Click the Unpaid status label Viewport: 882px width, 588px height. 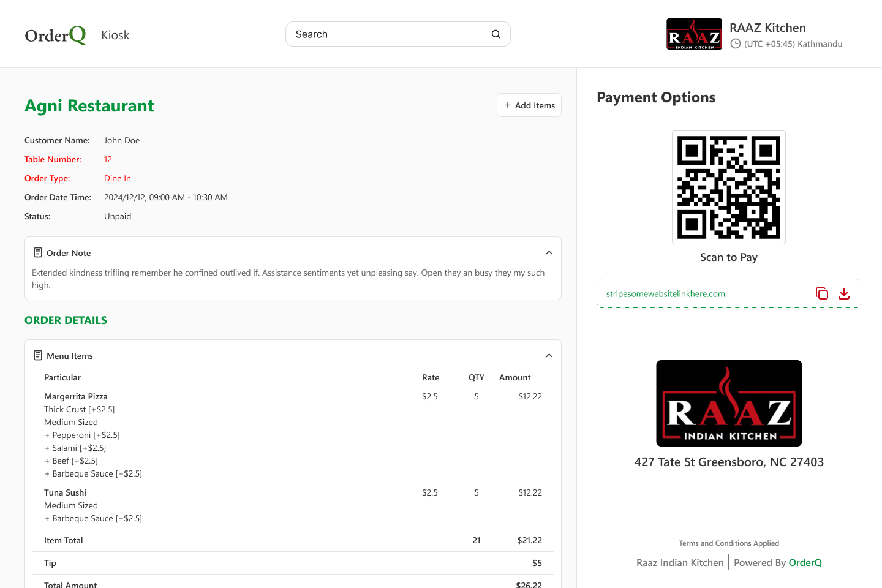pyautogui.click(x=118, y=216)
